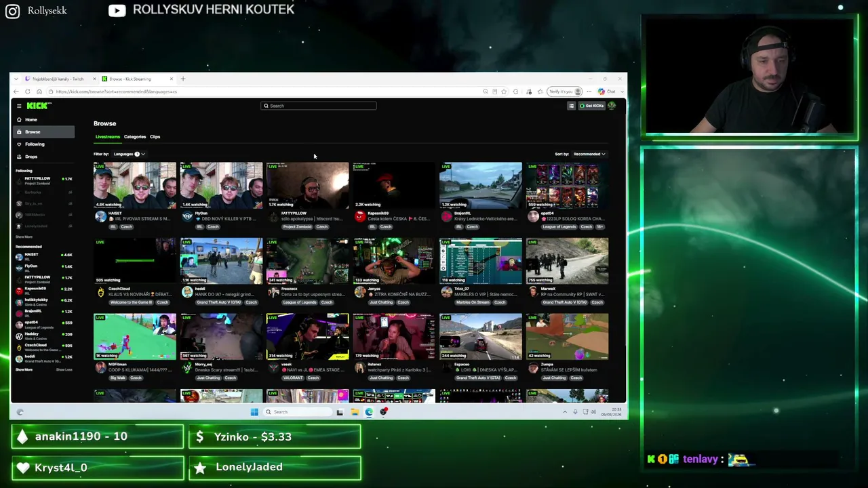Click the opat04 channel avatar
868x488 pixels.
pos(533,217)
